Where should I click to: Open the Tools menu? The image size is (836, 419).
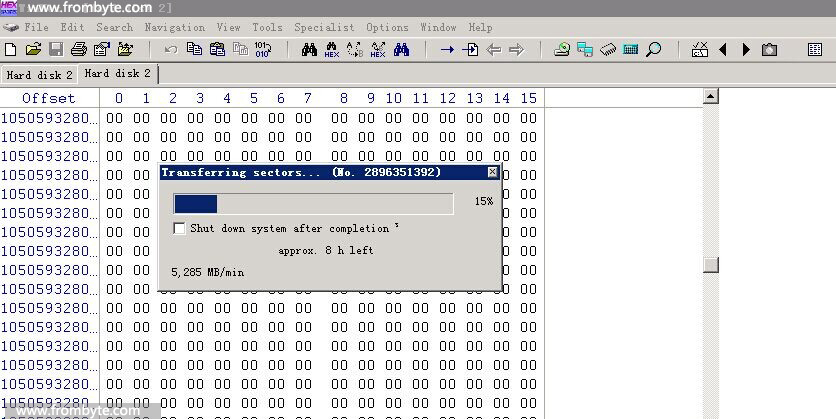(267, 27)
